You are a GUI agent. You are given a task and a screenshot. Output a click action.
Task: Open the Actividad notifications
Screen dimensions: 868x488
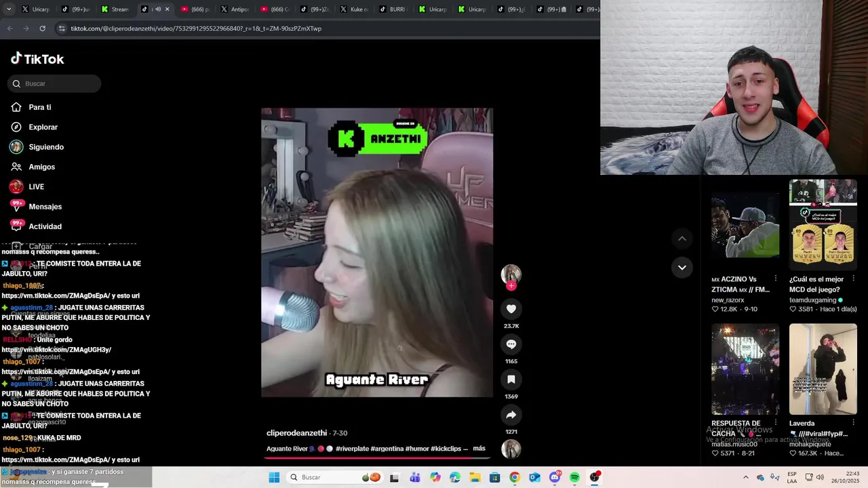[36, 226]
